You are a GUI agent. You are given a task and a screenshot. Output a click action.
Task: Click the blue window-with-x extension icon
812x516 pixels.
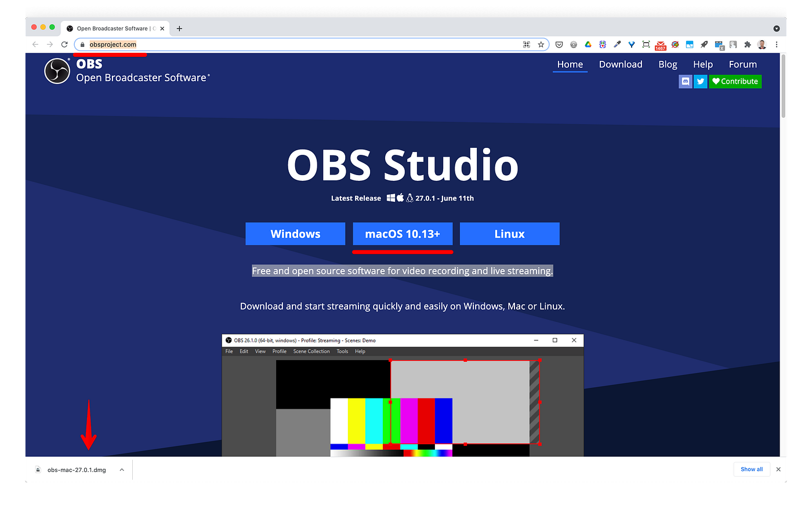coord(719,45)
